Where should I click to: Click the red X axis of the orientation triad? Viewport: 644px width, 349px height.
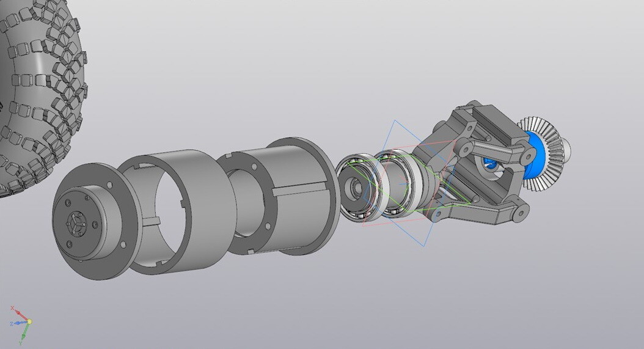tap(18, 314)
